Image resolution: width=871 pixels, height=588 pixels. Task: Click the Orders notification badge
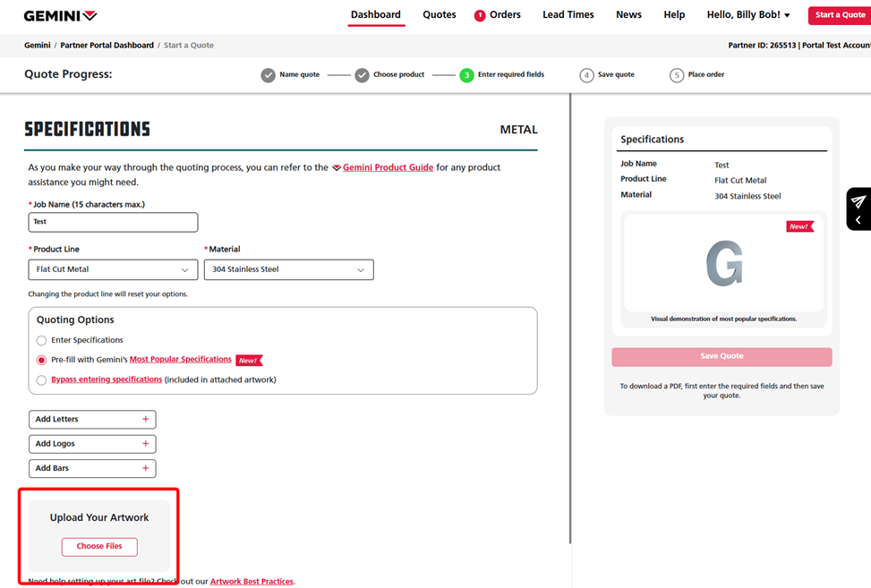[x=480, y=15]
